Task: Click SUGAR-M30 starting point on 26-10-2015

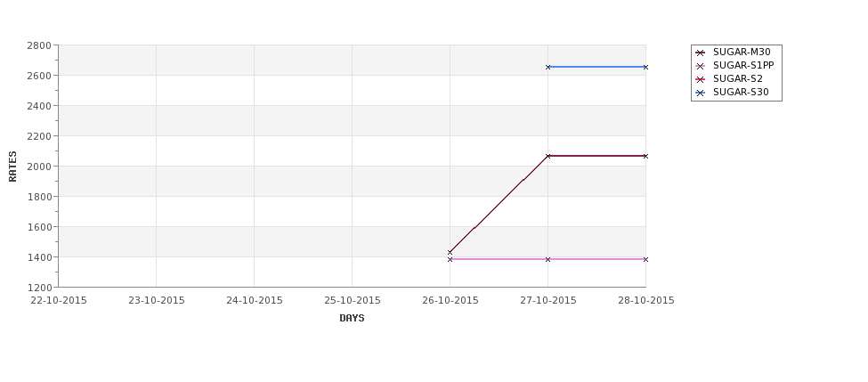Action: click(450, 253)
